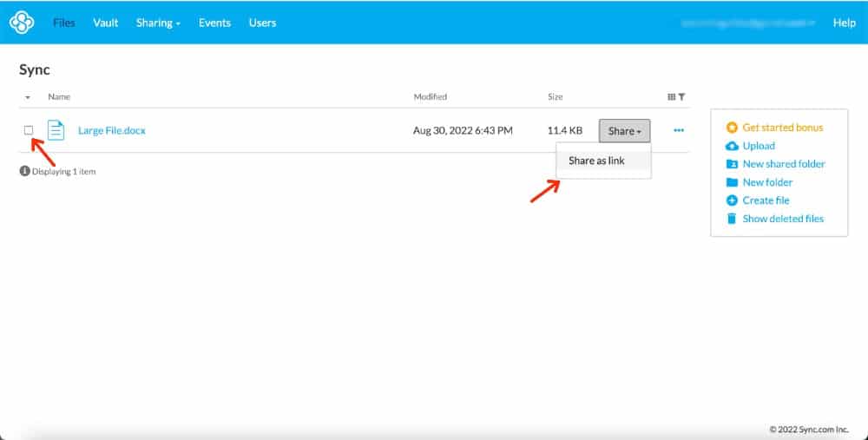Click the Create file link

(766, 200)
